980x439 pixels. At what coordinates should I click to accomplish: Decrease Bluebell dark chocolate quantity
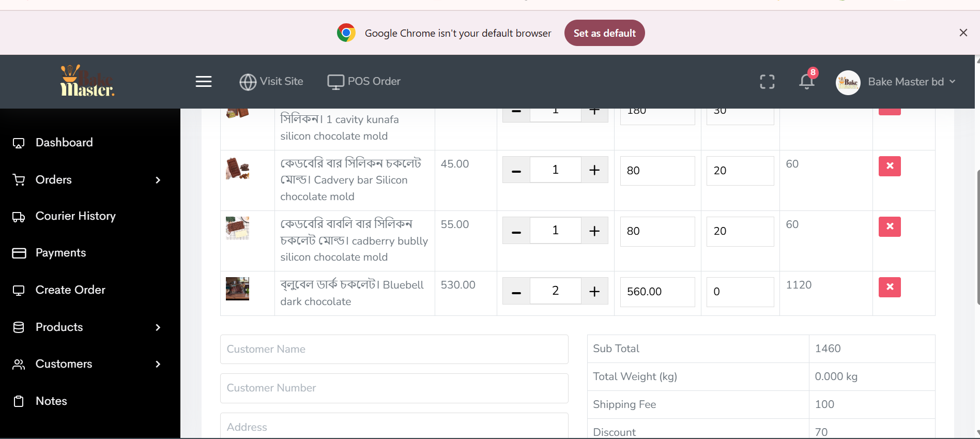(x=516, y=291)
